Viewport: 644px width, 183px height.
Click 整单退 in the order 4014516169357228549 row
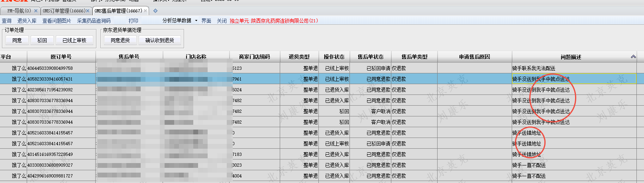(310, 154)
